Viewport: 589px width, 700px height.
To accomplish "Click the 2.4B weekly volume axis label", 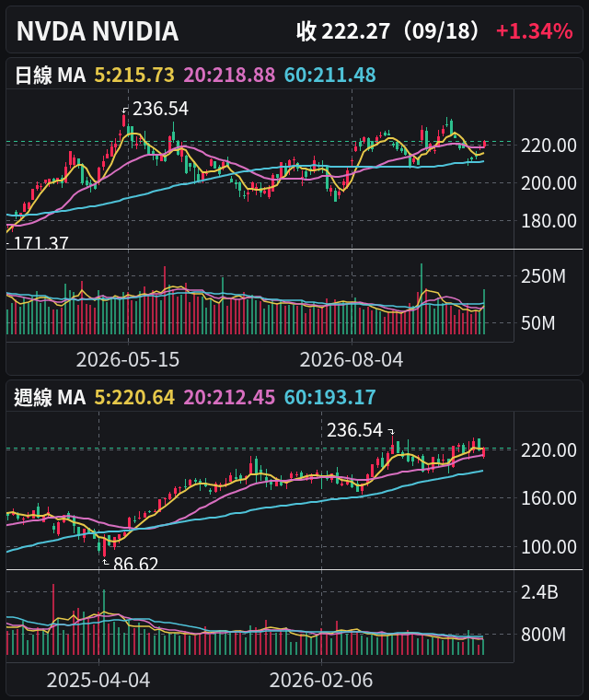I will 539,592.
